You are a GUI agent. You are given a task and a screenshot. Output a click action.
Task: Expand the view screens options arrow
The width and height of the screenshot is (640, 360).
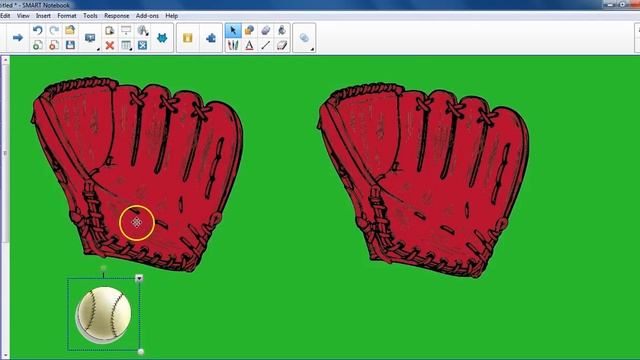(x=98, y=49)
